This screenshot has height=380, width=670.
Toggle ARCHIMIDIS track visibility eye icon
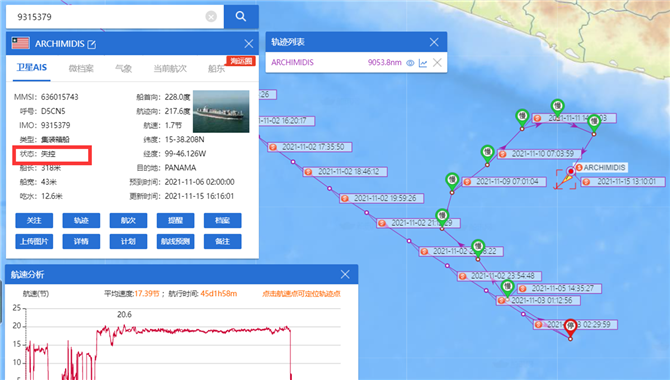(410, 63)
